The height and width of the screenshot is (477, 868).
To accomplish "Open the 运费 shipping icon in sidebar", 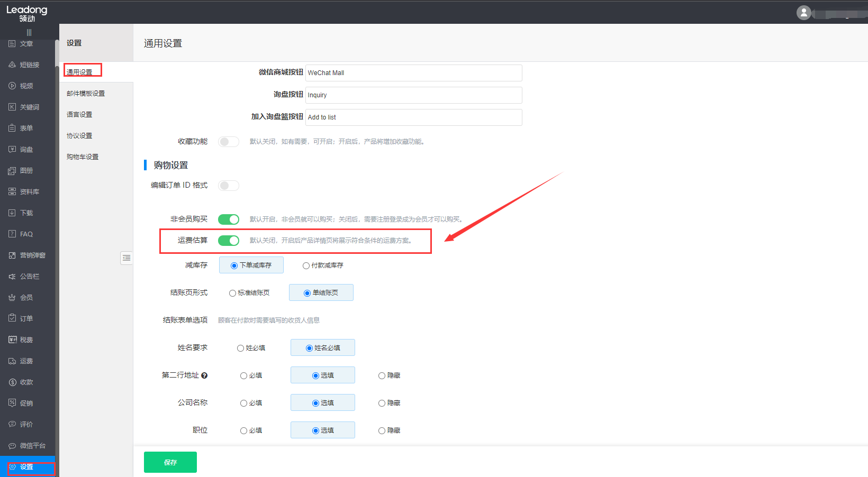I will pos(12,361).
